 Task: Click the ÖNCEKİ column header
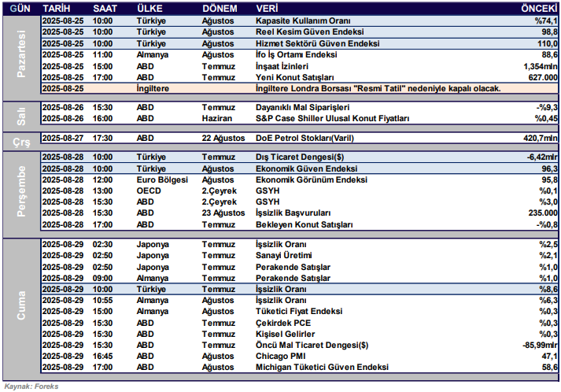tap(540, 6)
